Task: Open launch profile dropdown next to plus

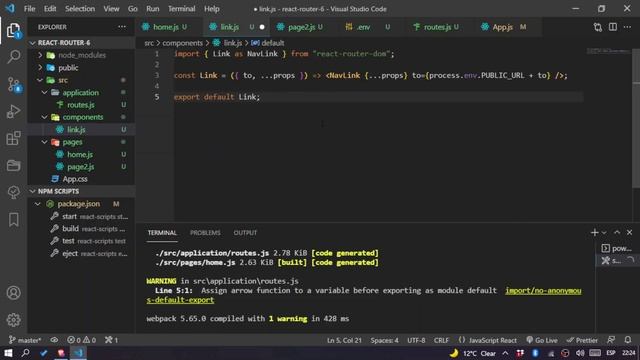Action: click(604, 233)
